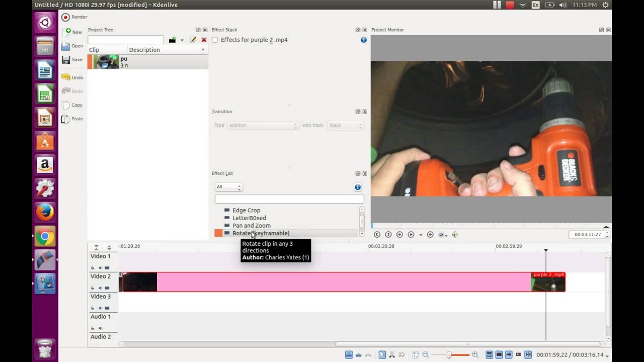Click the Video 1 track label

tap(100, 256)
